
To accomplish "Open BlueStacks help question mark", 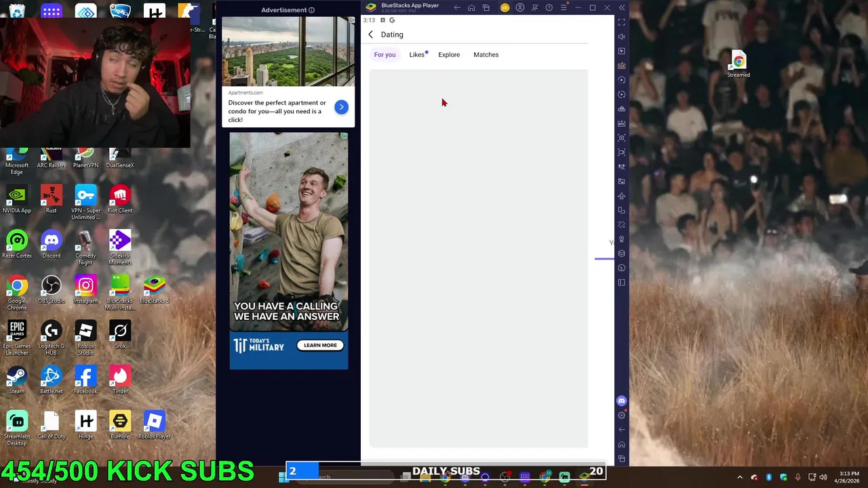I will [549, 7].
